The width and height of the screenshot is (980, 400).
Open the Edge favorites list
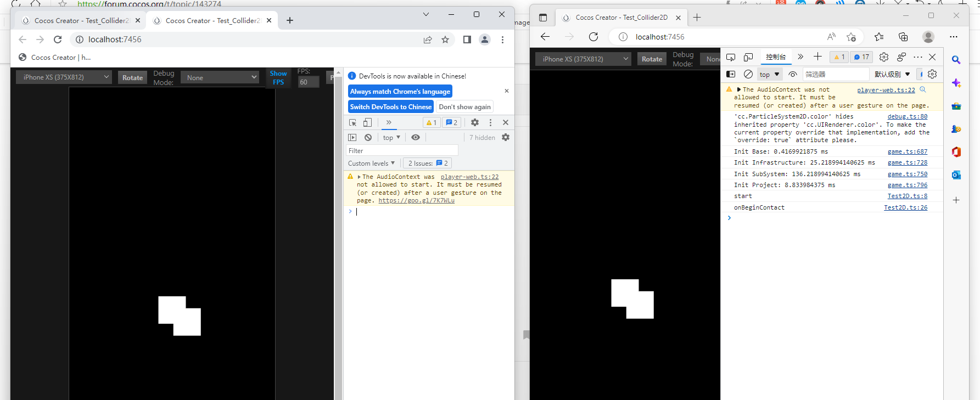(879, 37)
